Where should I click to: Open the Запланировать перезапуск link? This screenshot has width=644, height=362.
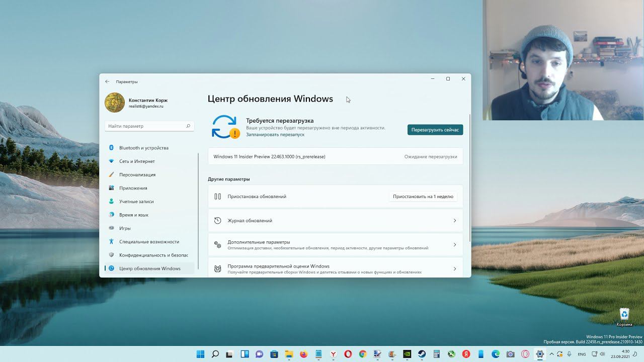(275, 135)
